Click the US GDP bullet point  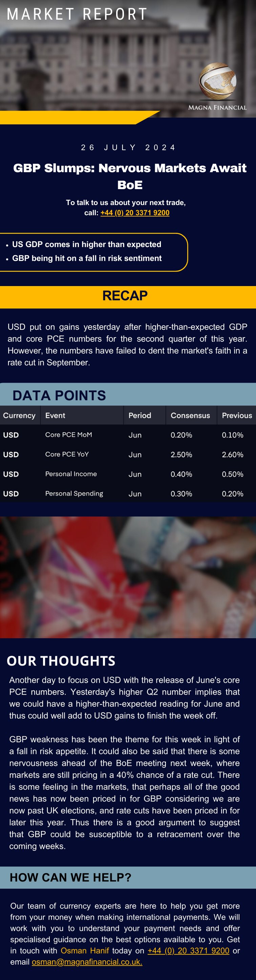(x=87, y=244)
